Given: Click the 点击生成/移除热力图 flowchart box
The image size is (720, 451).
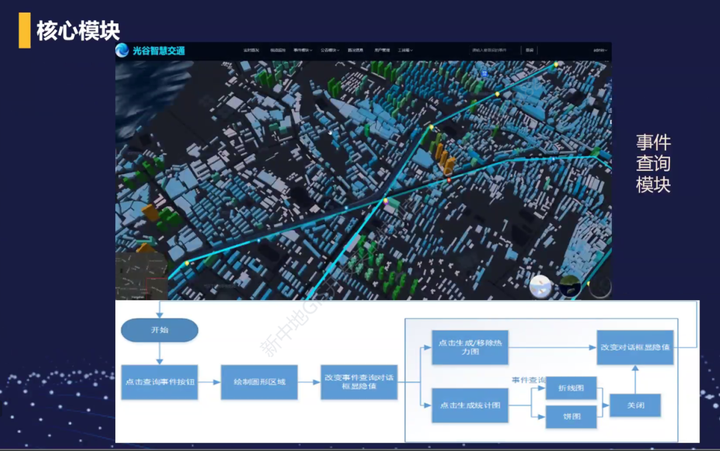Looking at the screenshot, I should [x=470, y=347].
